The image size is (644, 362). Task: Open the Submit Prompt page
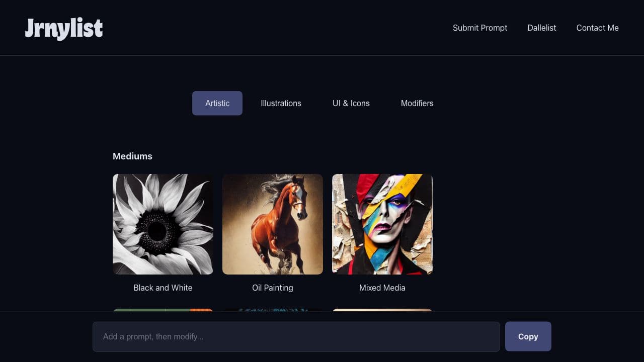480,28
